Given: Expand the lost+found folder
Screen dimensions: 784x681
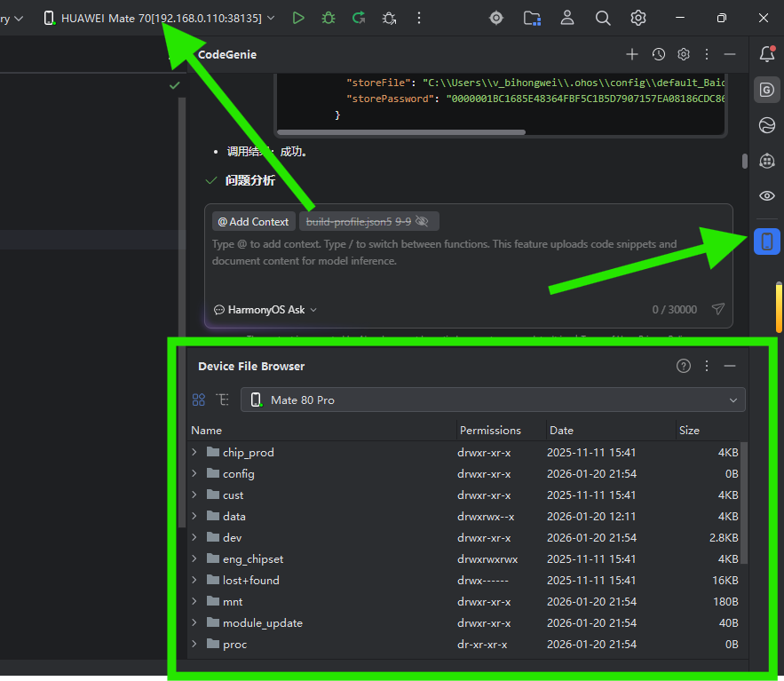Looking at the screenshot, I should tap(194, 580).
